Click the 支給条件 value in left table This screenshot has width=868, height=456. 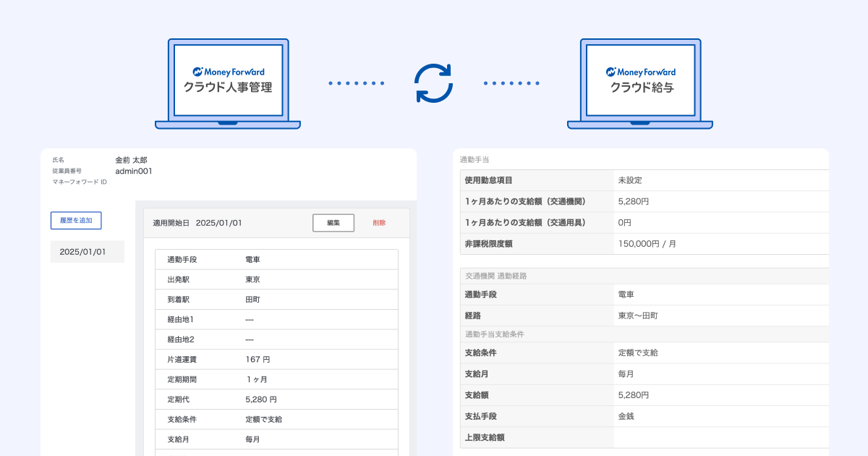click(x=264, y=419)
